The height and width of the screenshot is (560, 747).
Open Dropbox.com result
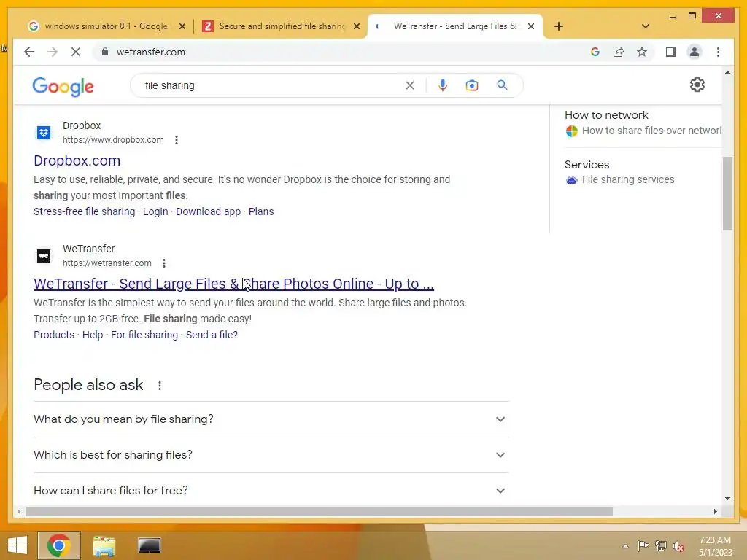point(77,161)
